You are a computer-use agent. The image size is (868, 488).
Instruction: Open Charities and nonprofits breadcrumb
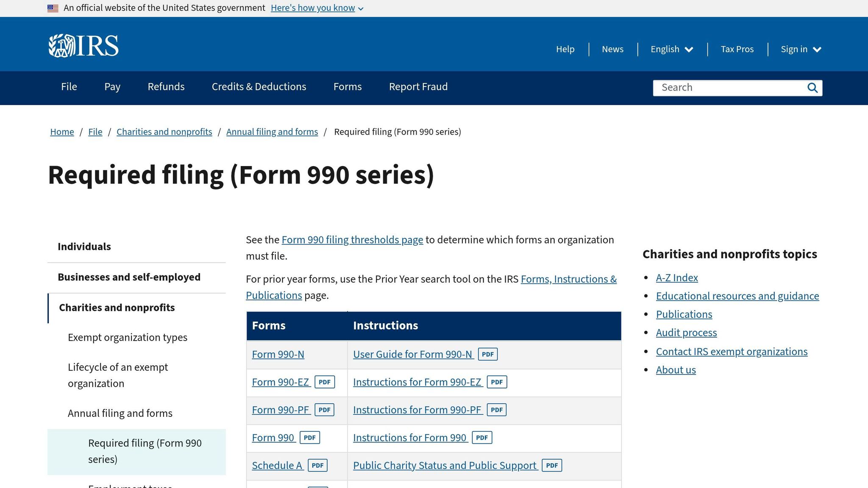[164, 132]
